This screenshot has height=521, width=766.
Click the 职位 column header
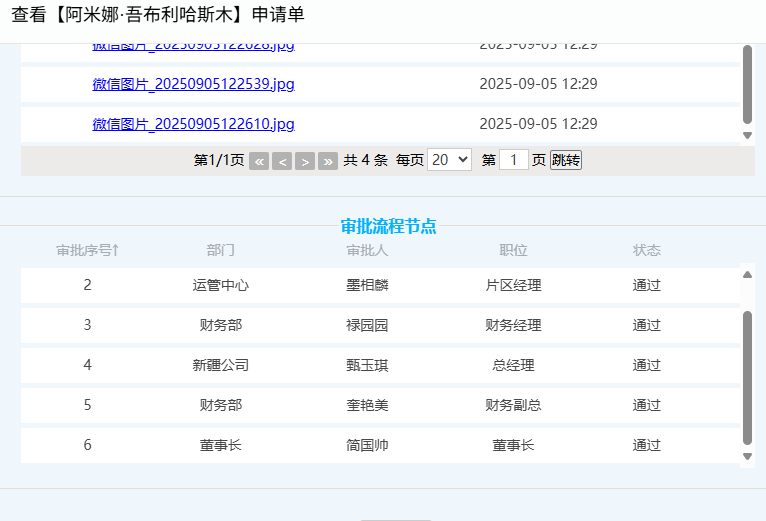[x=513, y=250]
